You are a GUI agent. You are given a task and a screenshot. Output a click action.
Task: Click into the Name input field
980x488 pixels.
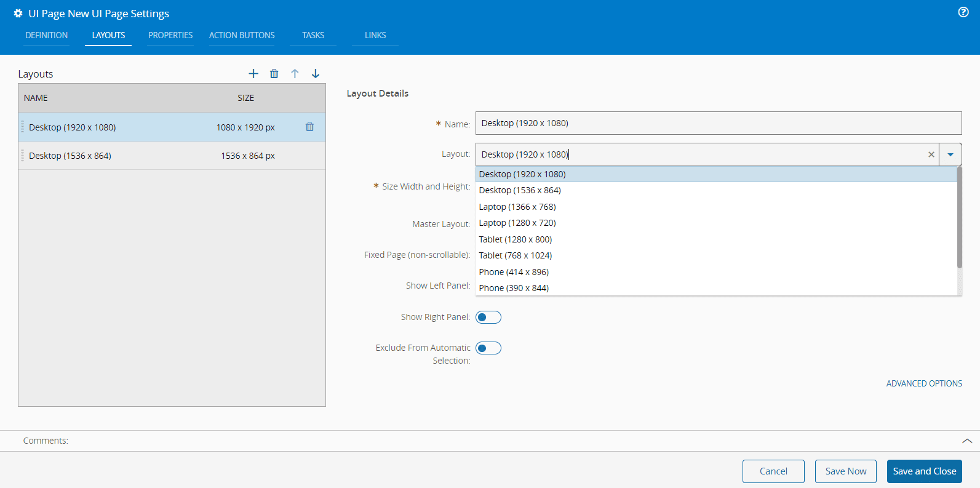pyautogui.click(x=718, y=123)
